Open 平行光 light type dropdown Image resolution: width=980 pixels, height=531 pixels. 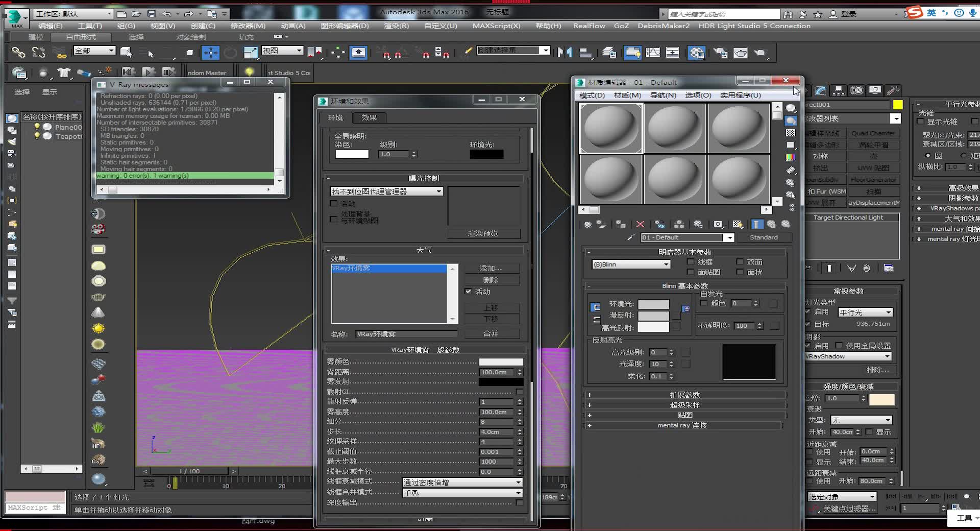click(866, 312)
